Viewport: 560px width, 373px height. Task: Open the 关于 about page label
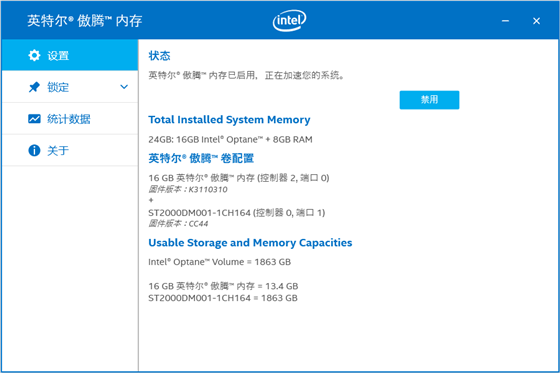pos(58,150)
